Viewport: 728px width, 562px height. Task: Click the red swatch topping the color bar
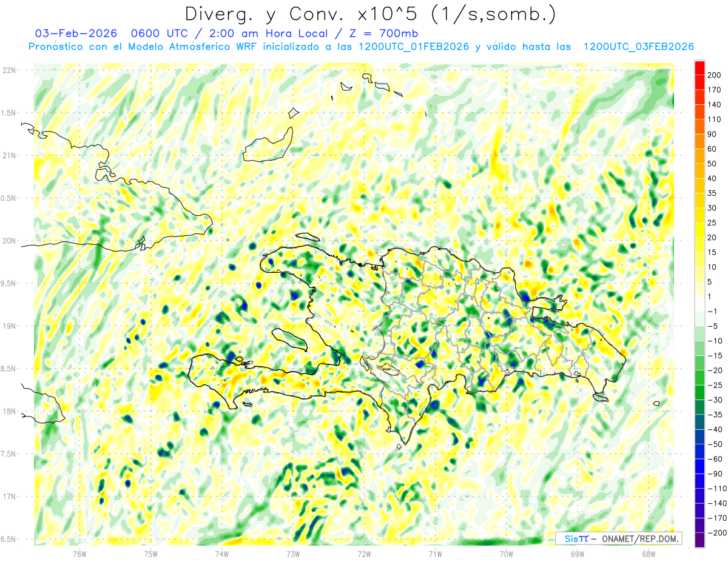pos(699,67)
